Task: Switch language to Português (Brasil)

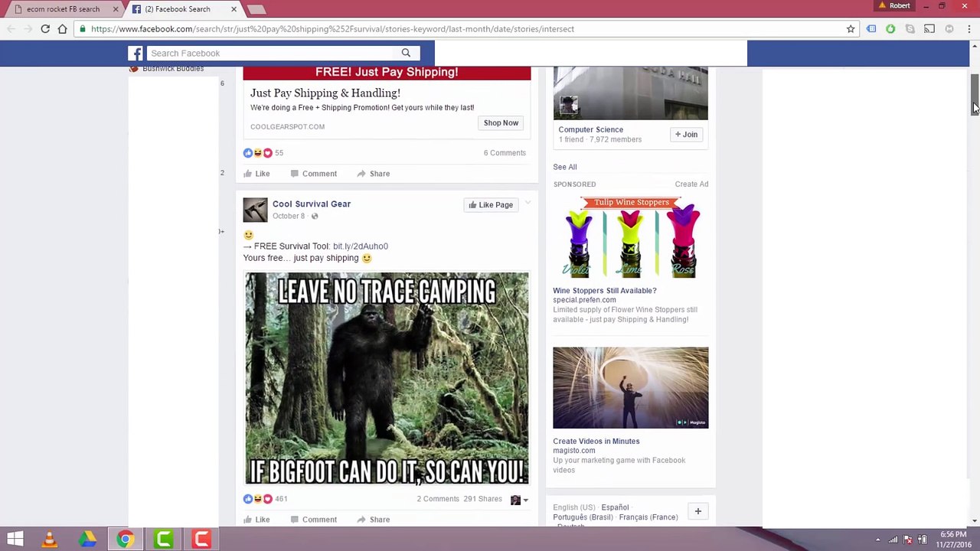Action: (x=583, y=517)
